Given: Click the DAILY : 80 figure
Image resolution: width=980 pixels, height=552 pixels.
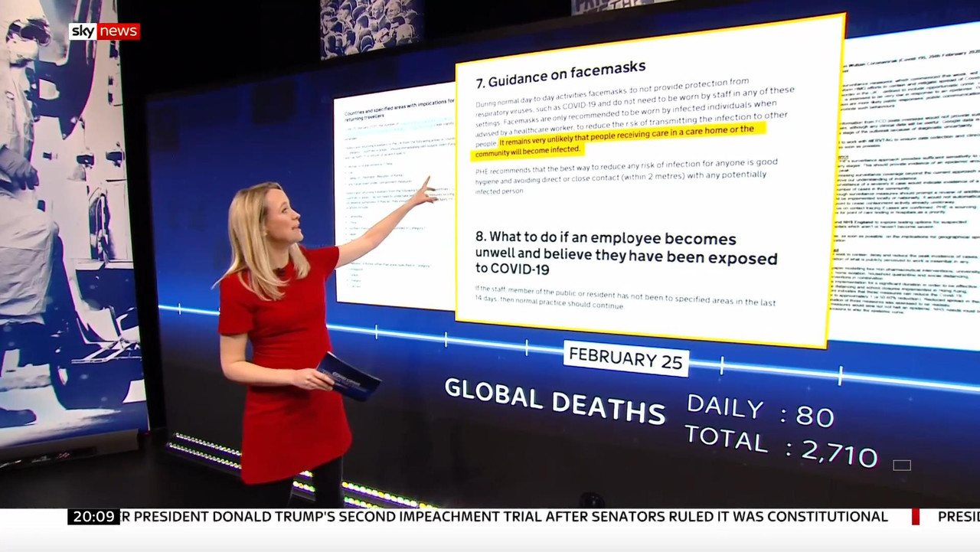Looking at the screenshot, I should click(x=760, y=411).
